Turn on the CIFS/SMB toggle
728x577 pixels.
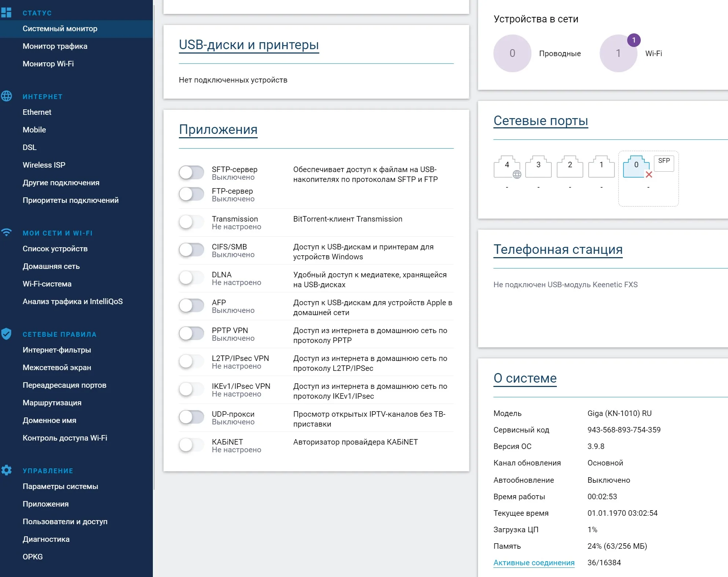[x=191, y=250]
